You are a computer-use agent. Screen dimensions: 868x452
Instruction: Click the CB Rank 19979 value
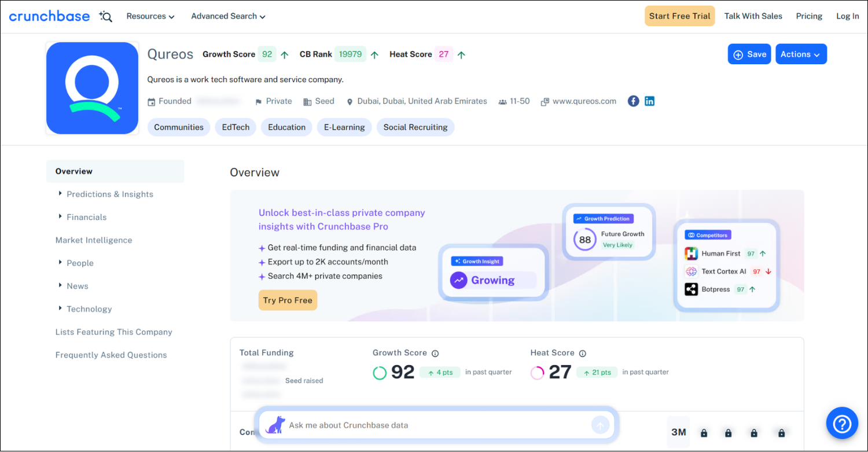(x=351, y=54)
